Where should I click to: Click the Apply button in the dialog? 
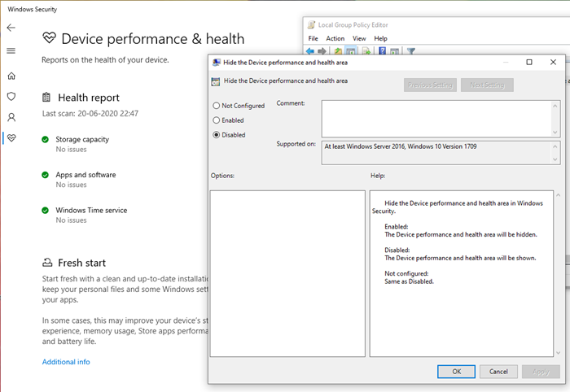click(541, 372)
